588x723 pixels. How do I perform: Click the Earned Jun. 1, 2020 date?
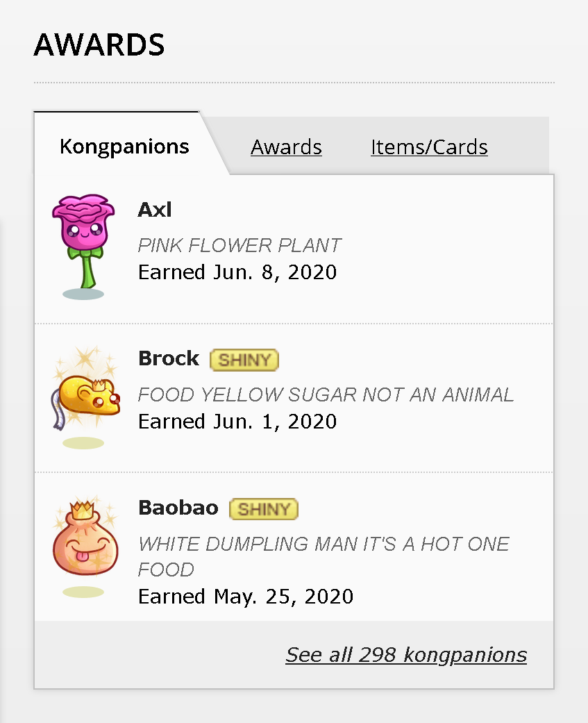pyautogui.click(x=237, y=421)
